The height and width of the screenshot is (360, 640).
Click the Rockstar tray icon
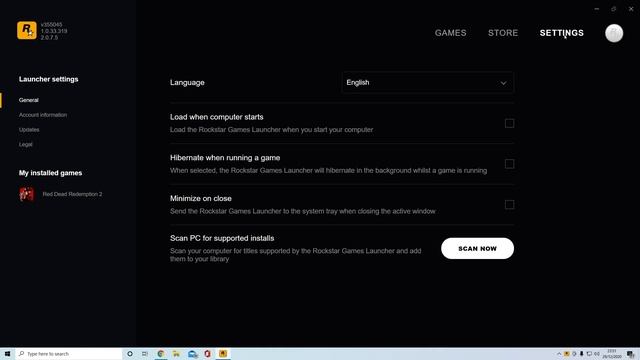pyautogui.click(x=567, y=354)
